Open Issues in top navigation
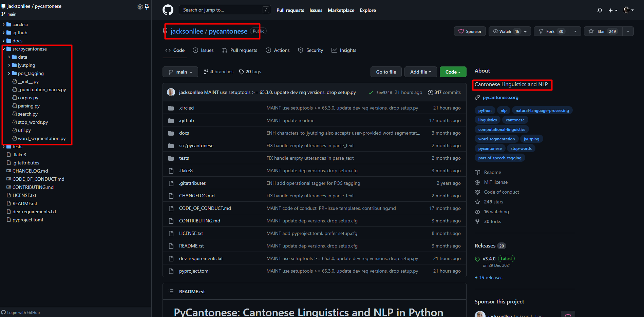The image size is (644, 317). pos(316,10)
